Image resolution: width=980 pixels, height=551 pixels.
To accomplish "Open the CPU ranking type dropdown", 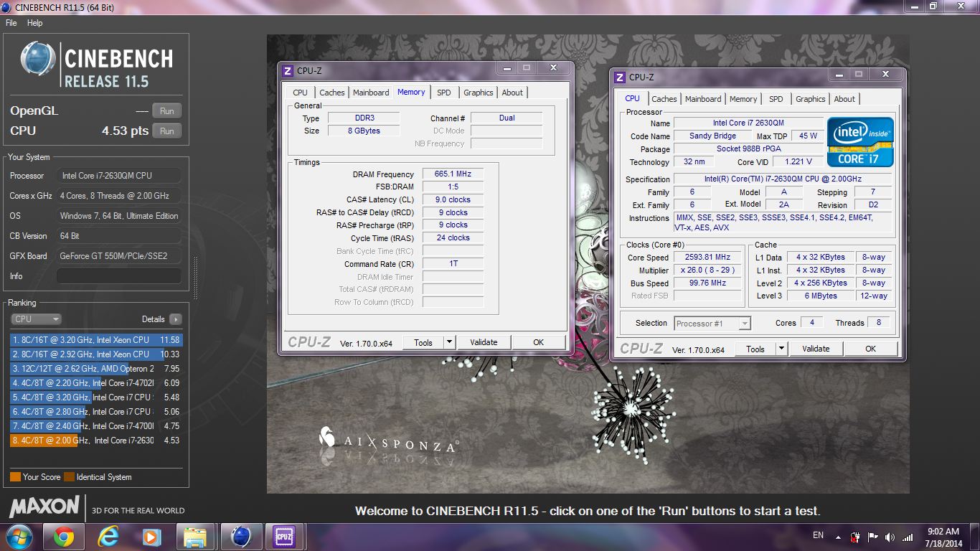I will coord(36,319).
